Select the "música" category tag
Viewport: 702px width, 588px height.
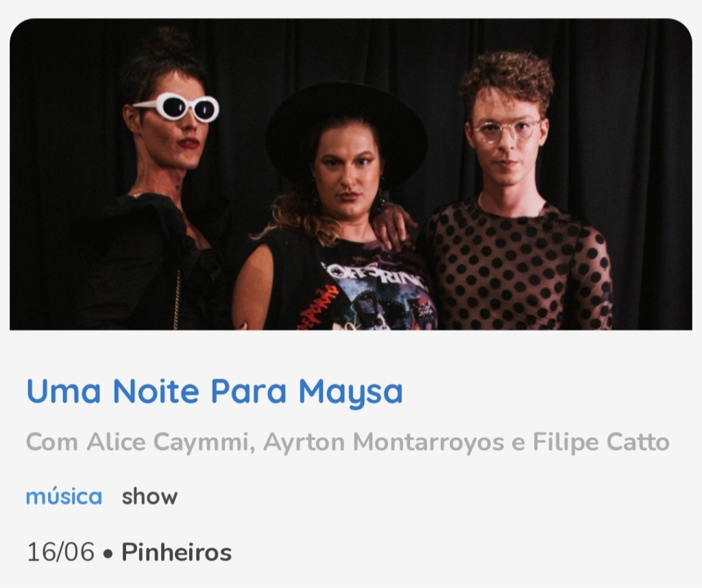(64, 497)
